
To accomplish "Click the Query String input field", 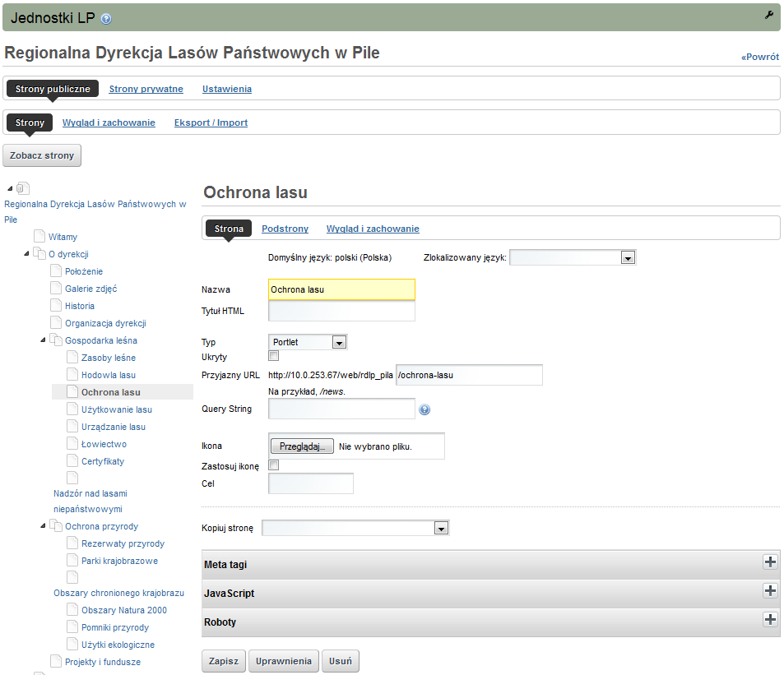I will (x=341, y=409).
